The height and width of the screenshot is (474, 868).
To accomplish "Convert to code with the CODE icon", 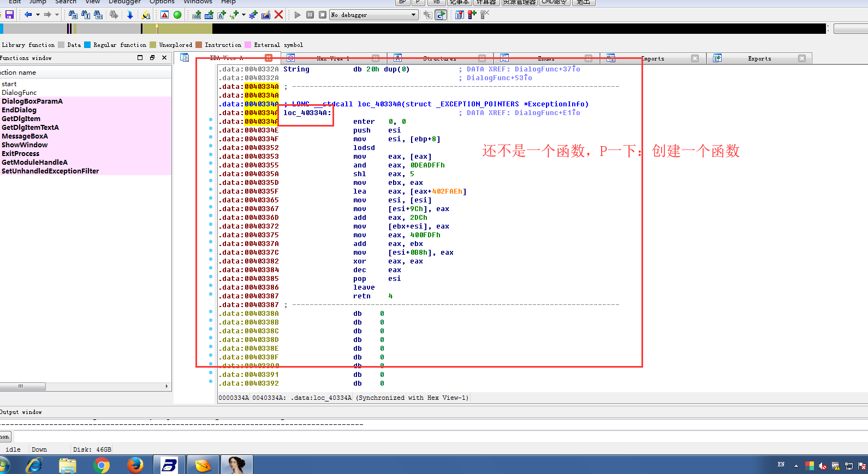I will [197, 15].
